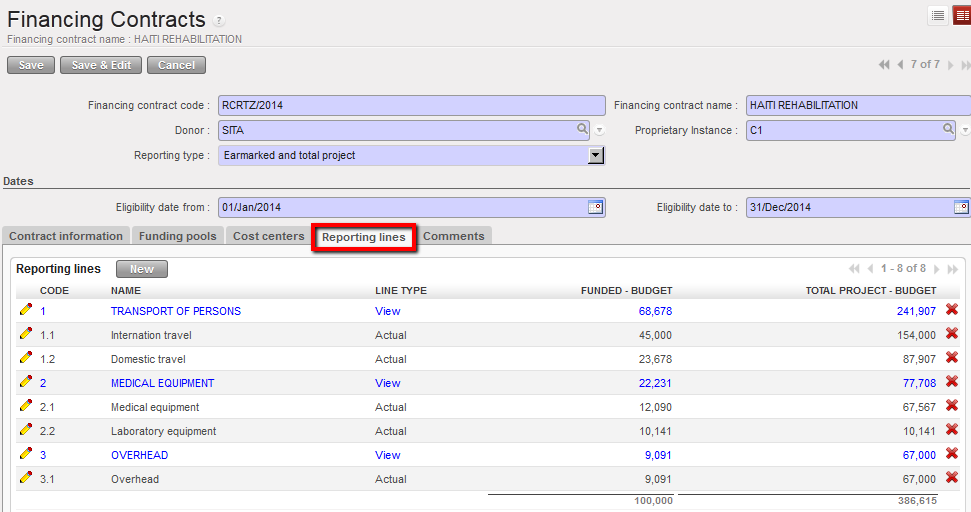Switch to form view icon at top right
The height and width of the screenshot is (512, 971).
(961, 15)
